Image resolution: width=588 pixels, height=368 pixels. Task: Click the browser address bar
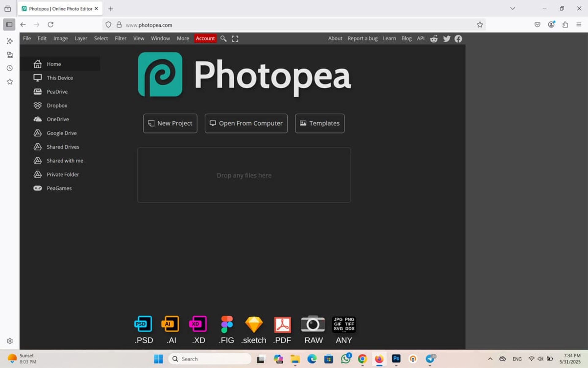click(294, 25)
